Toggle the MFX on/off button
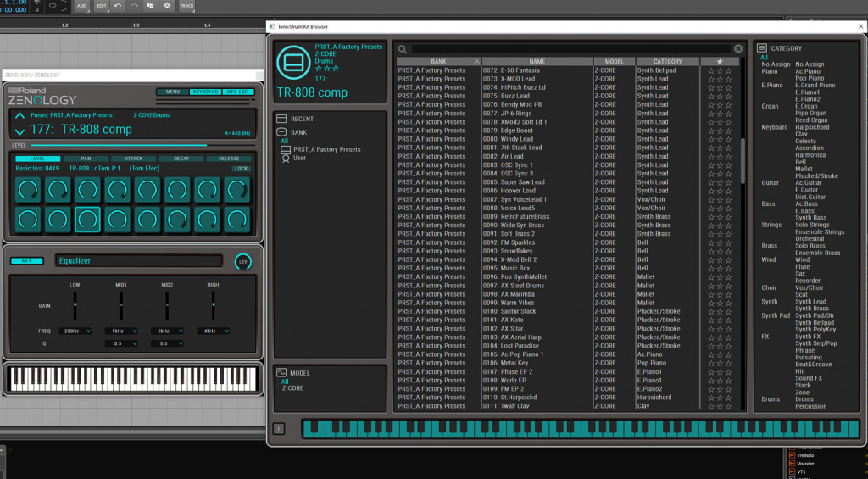 pos(26,261)
